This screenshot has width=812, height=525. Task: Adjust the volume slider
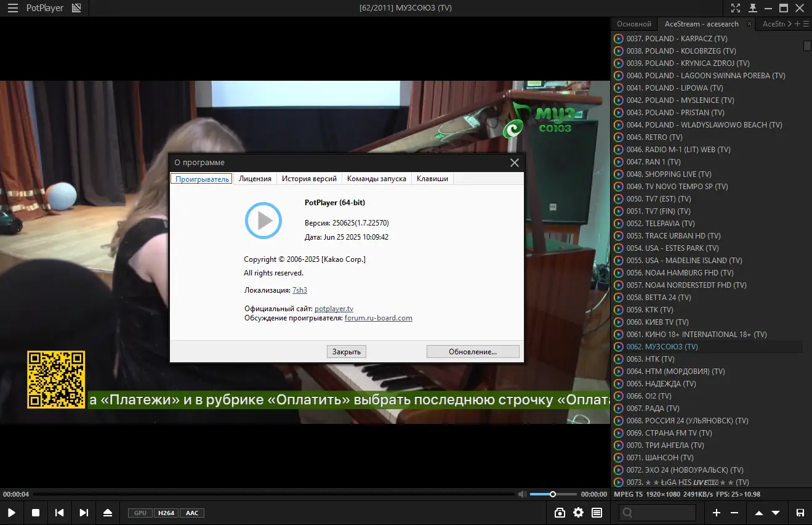click(553, 494)
